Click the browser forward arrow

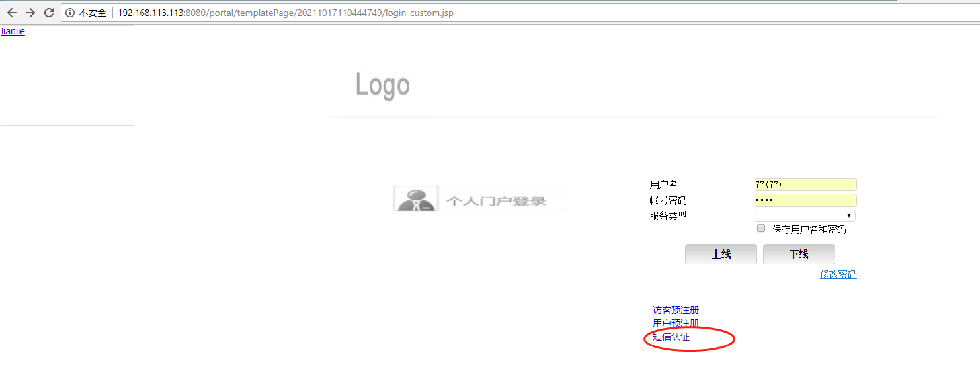click(30, 13)
